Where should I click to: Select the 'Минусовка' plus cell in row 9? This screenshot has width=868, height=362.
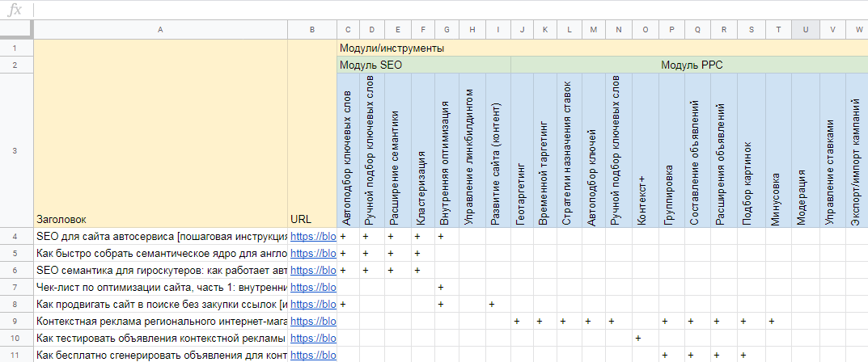777,321
